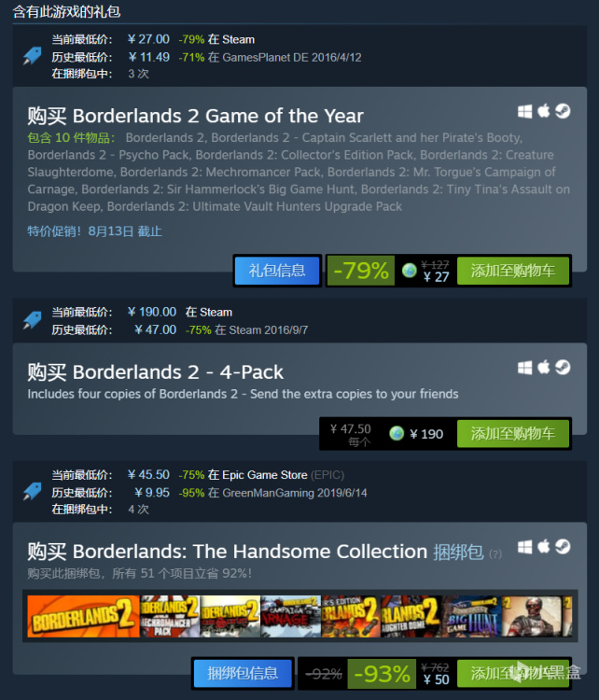Click the Steam icon for Game of the Year
Viewport: 599px width, 700px height.
point(563,111)
